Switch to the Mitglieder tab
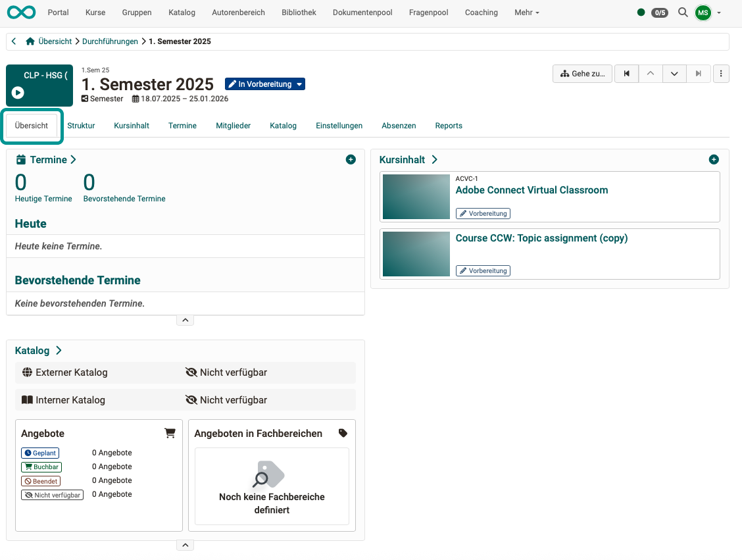This screenshot has height=560, width=742. click(x=233, y=125)
